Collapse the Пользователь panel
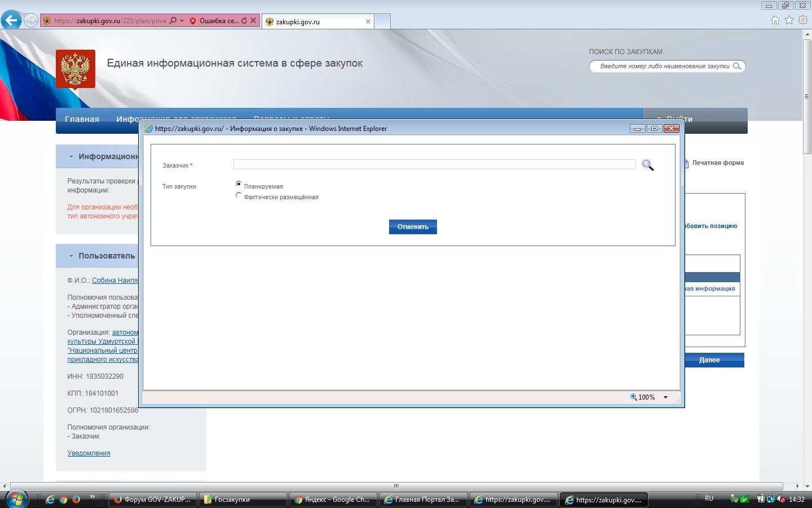 [x=71, y=256]
